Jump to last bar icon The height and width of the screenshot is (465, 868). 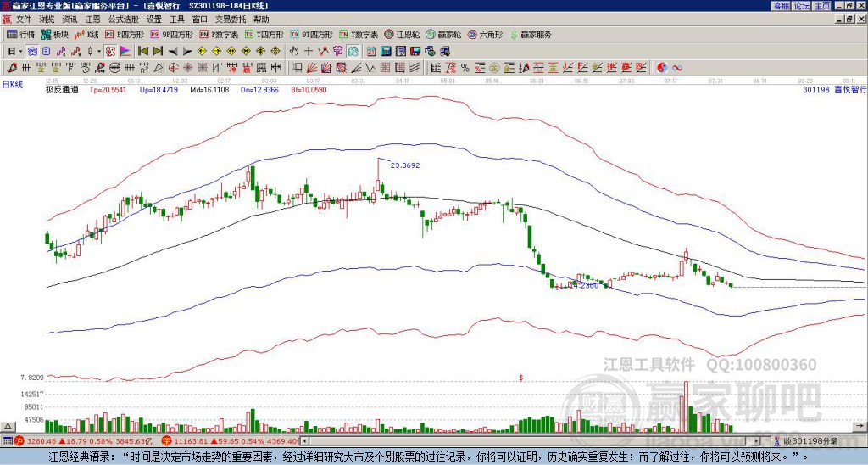tap(158, 52)
